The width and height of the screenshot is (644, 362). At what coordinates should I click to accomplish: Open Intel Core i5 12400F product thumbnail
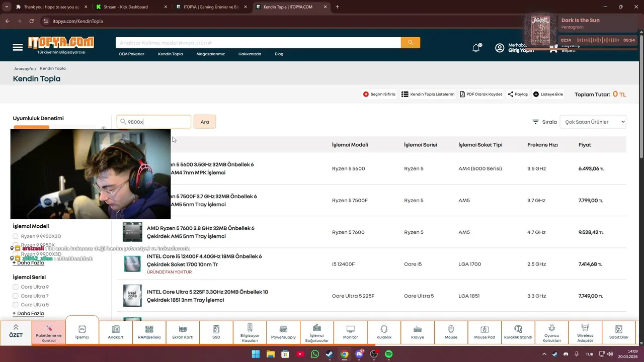(x=132, y=263)
